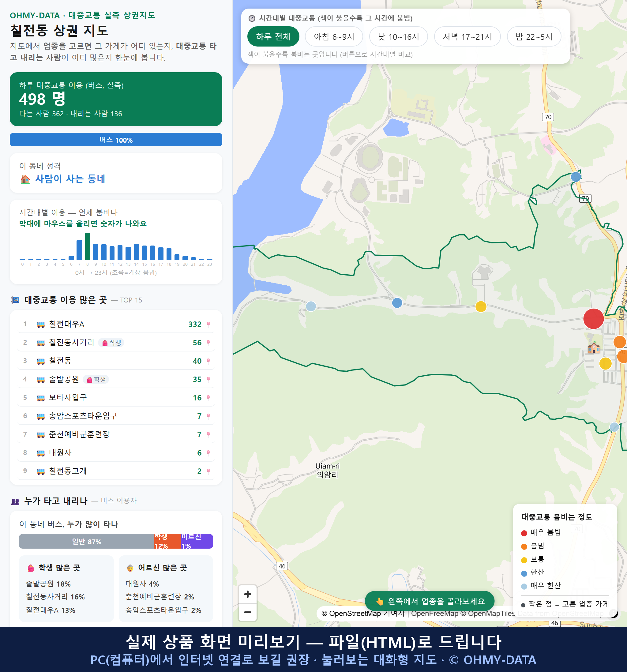Click the 붐빔 orange legend dot
This screenshot has height=672, width=627.
click(x=524, y=546)
